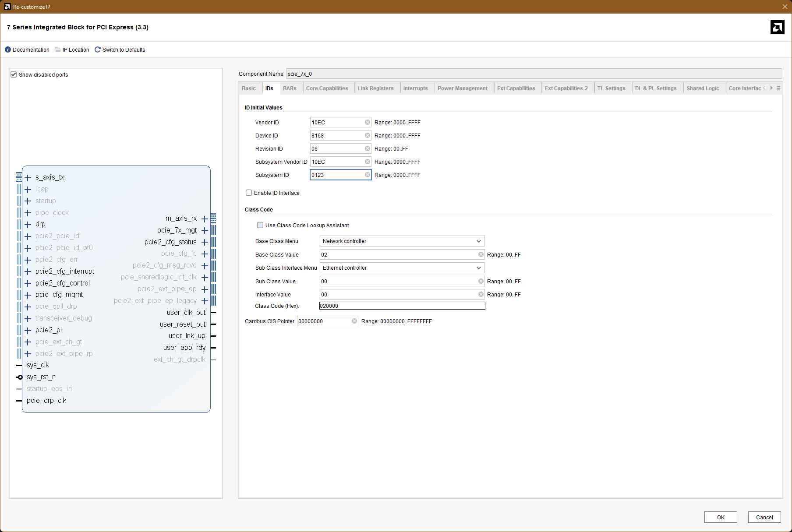
Task: Open the Power Management tab
Action: click(462, 88)
